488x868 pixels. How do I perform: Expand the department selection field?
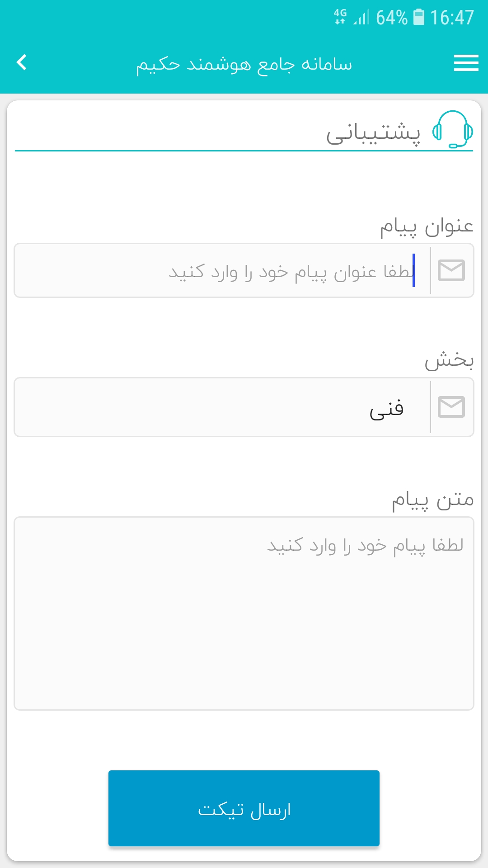tap(244, 406)
